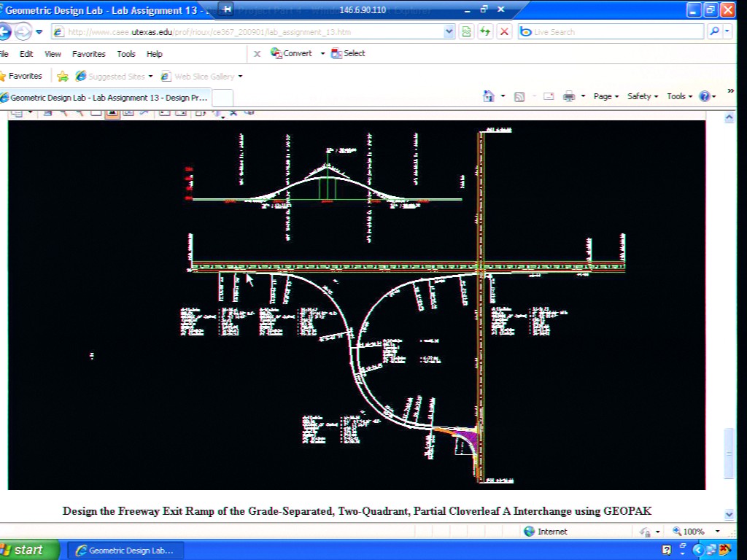Open the Edit menu
The image size is (747, 560).
pos(26,54)
